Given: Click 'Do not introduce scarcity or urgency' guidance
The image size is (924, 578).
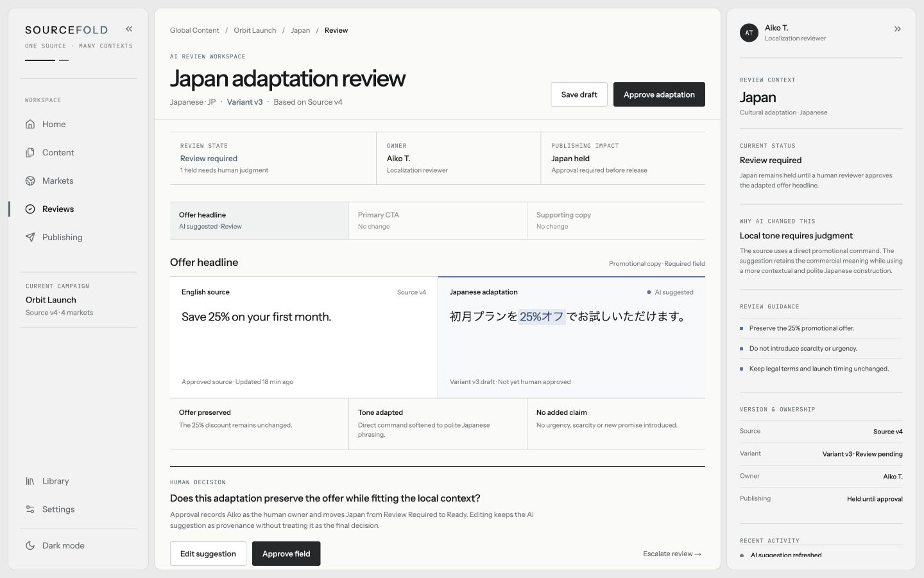Looking at the screenshot, I should point(821,349).
